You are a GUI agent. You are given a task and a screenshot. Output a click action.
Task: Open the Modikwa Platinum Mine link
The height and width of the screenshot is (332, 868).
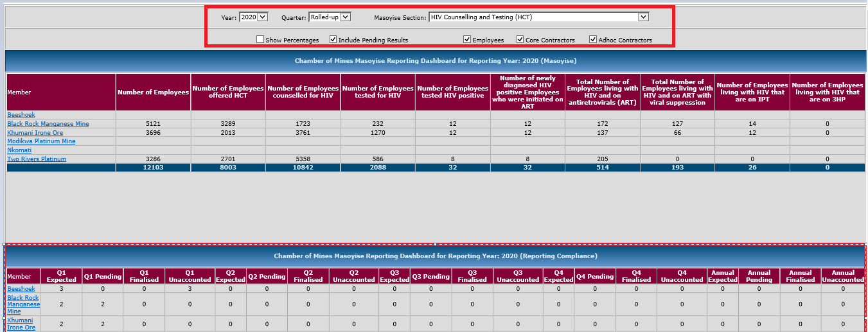coord(41,141)
